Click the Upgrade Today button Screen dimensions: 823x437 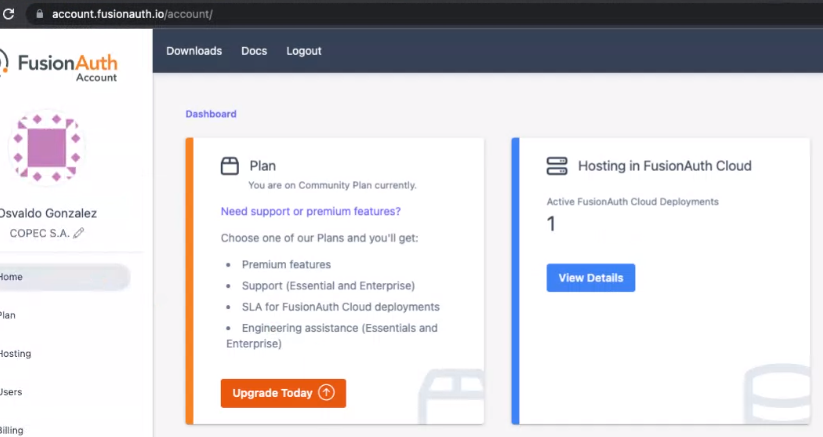coord(283,393)
